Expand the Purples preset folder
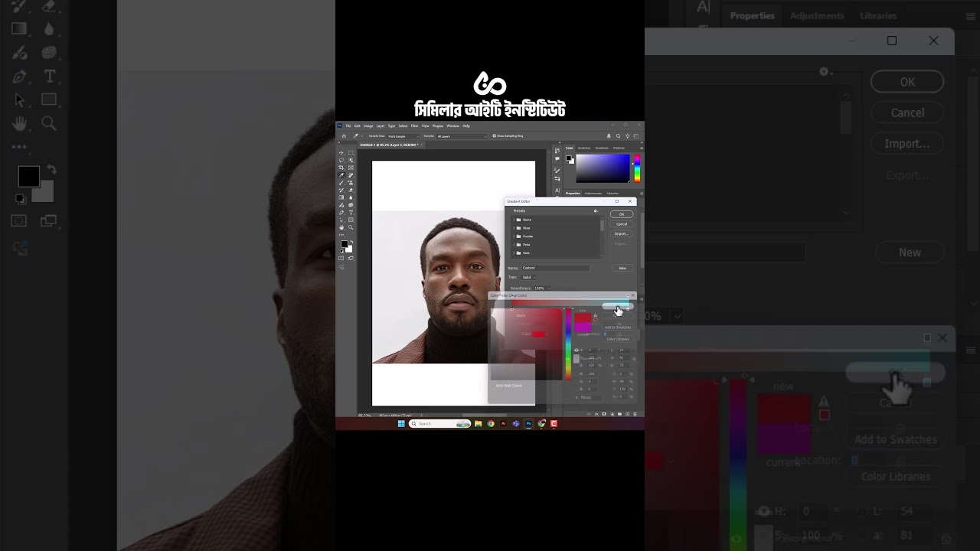980x551 pixels. [514, 236]
